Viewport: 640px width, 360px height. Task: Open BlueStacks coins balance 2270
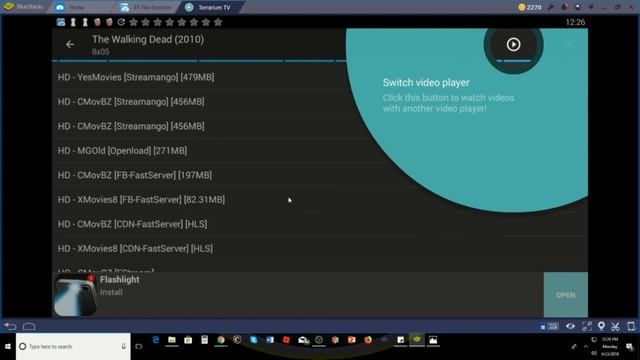tap(529, 7)
